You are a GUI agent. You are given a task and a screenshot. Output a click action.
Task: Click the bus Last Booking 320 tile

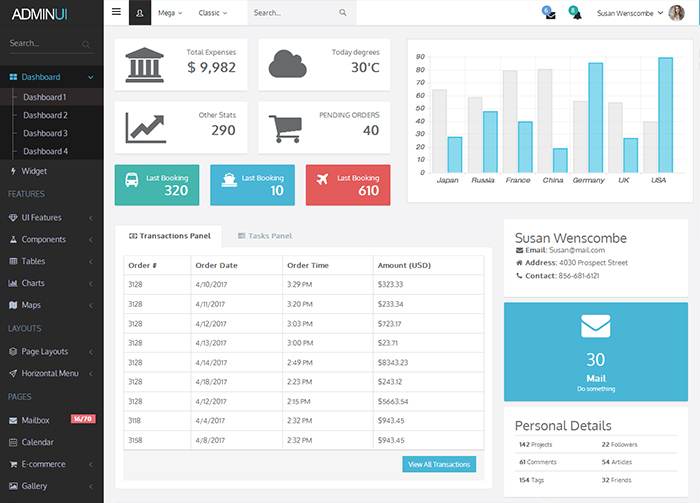[x=156, y=185]
